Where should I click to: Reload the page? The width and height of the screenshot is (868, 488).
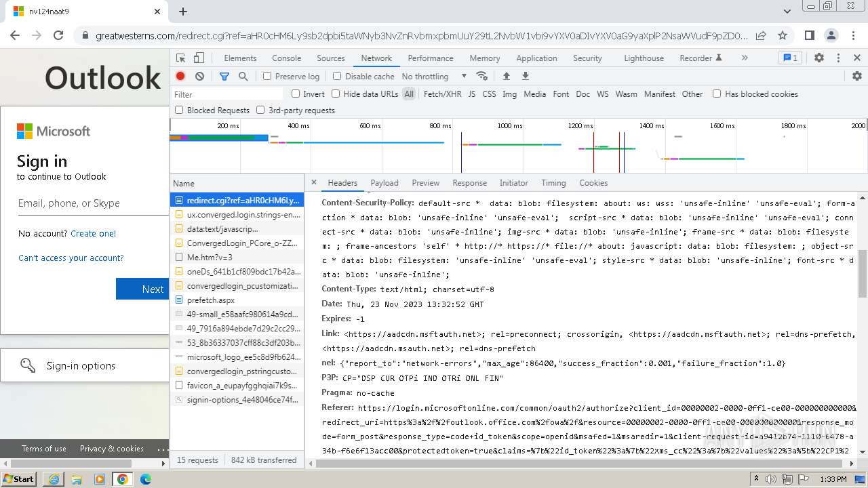point(58,35)
